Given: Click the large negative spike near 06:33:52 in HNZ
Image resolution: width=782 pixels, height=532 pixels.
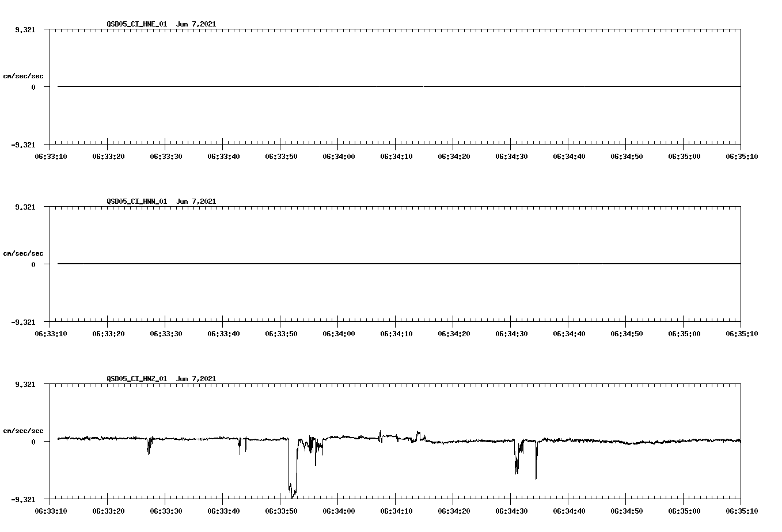Looking at the screenshot, I should coord(292,469).
